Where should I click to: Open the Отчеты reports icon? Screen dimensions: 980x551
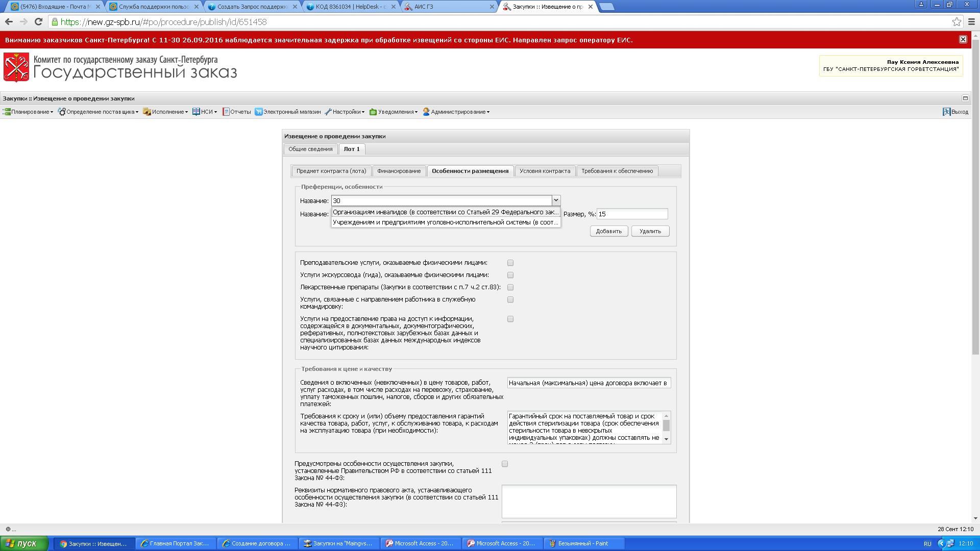tap(226, 112)
